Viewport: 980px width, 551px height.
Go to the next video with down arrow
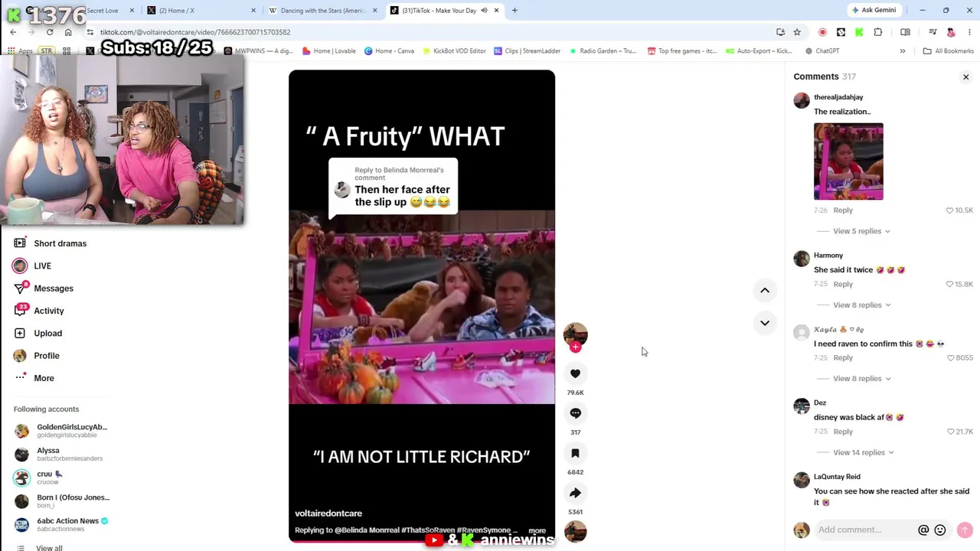click(x=764, y=323)
